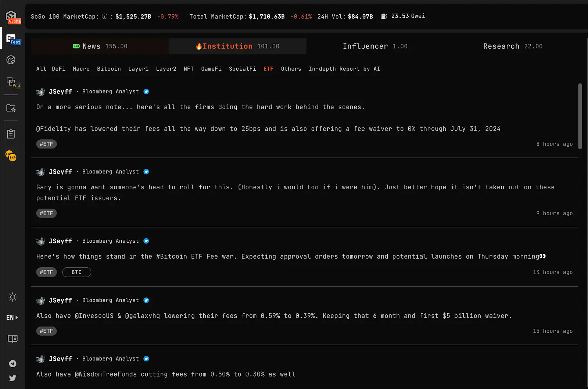Click the SoSo 100 MarketCap $1,525.27B value
Screen dimensions: 588x389
point(133,17)
